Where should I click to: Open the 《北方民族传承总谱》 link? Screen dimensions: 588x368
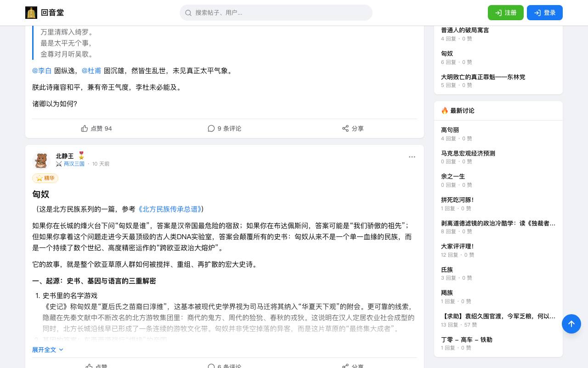click(x=170, y=209)
